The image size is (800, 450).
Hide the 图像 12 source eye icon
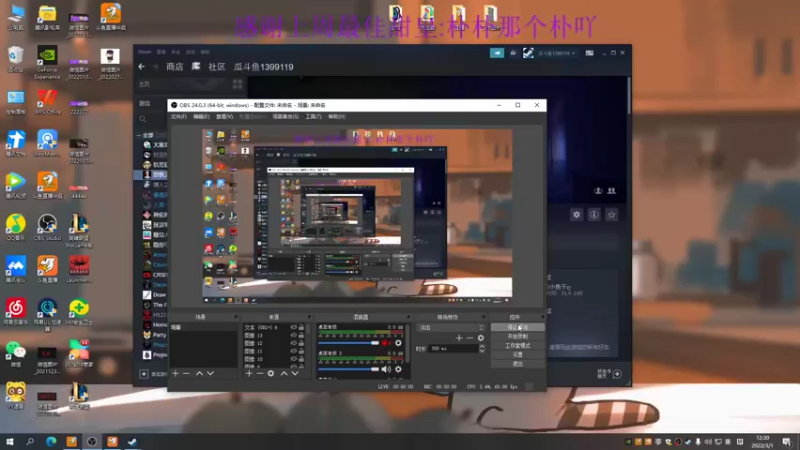(x=293, y=343)
